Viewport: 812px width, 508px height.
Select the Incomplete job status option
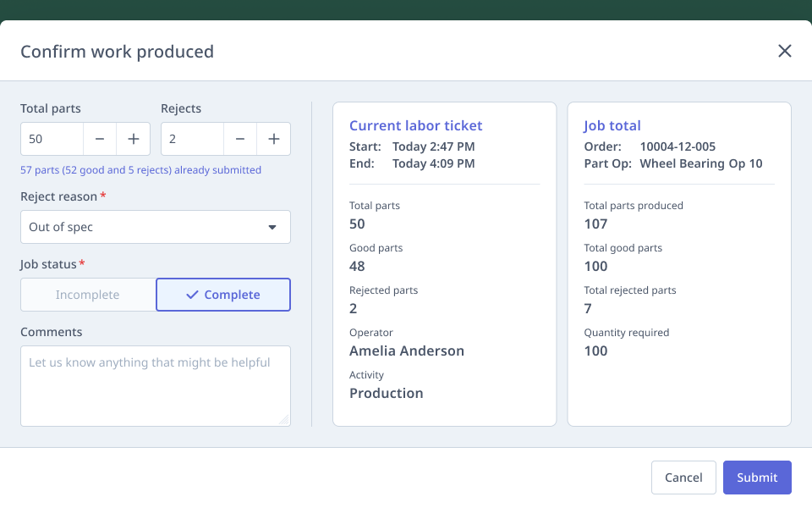click(87, 294)
